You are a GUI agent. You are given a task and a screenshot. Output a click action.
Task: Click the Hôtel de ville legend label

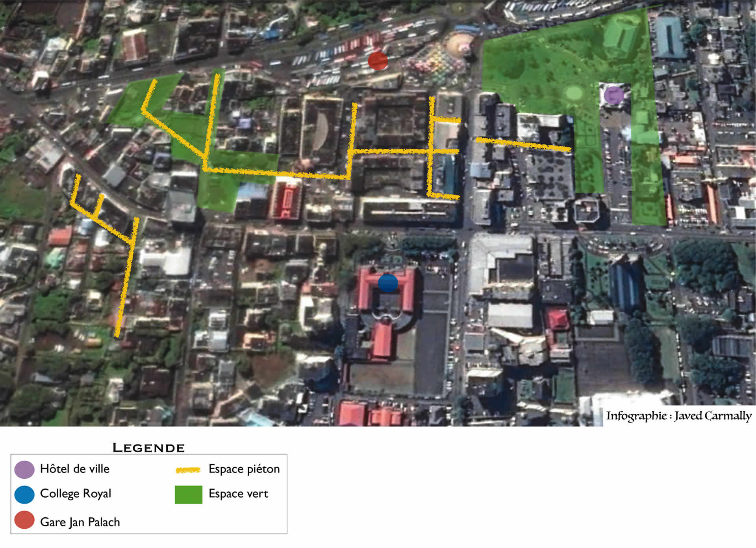tap(75, 469)
